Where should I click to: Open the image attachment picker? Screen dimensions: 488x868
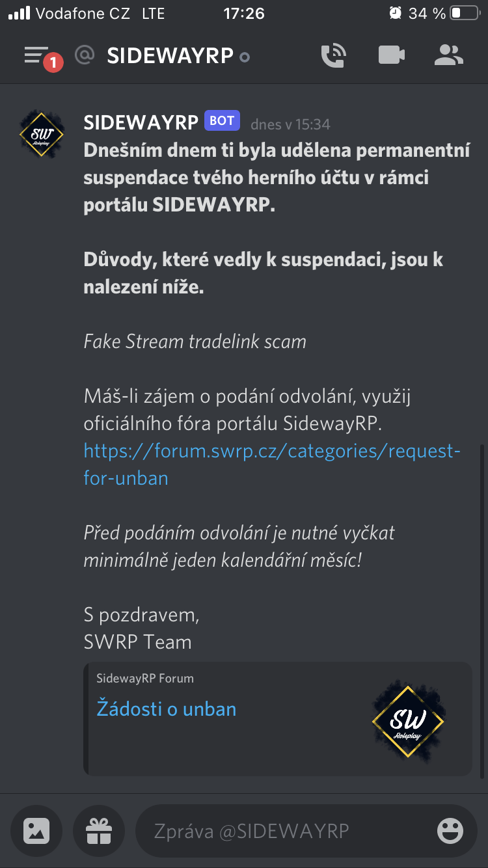pos(36,831)
